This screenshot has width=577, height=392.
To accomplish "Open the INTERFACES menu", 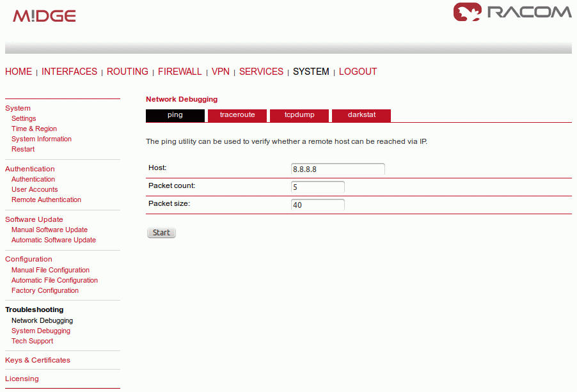I will [69, 72].
